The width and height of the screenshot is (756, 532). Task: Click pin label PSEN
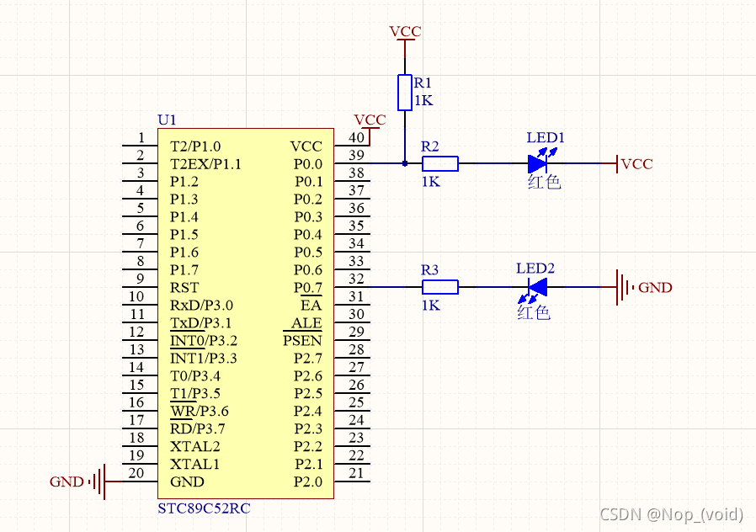(302, 341)
